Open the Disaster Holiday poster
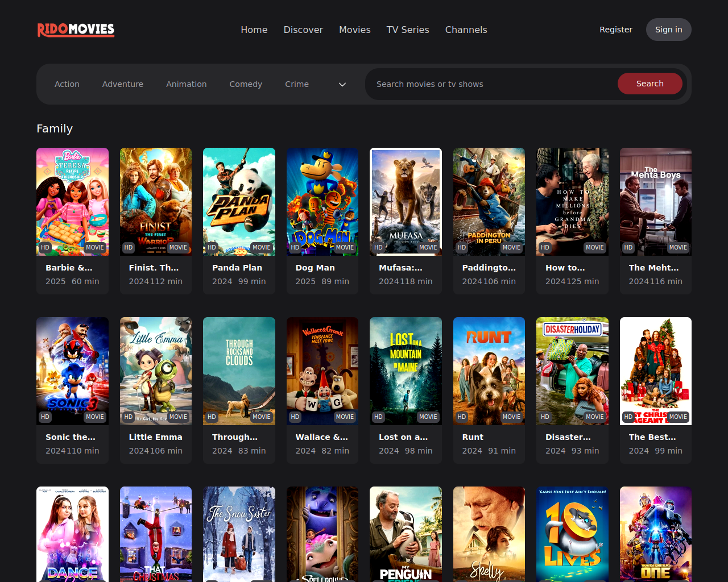728x582 pixels. tap(572, 371)
